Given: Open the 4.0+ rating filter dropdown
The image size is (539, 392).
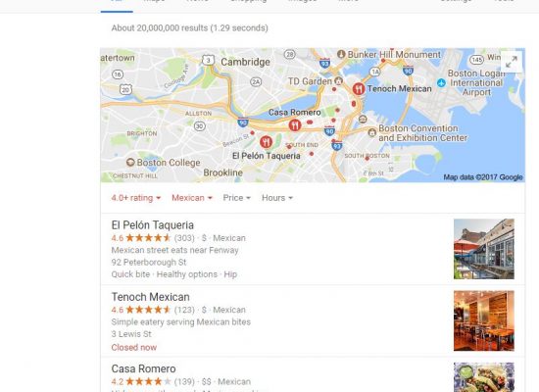Looking at the screenshot, I should (136, 198).
